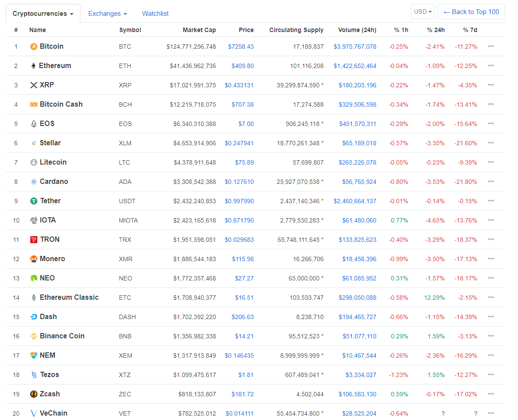This screenshot has height=420, width=518.
Task: Click the NEO green logo icon
Action: coord(34,278)
